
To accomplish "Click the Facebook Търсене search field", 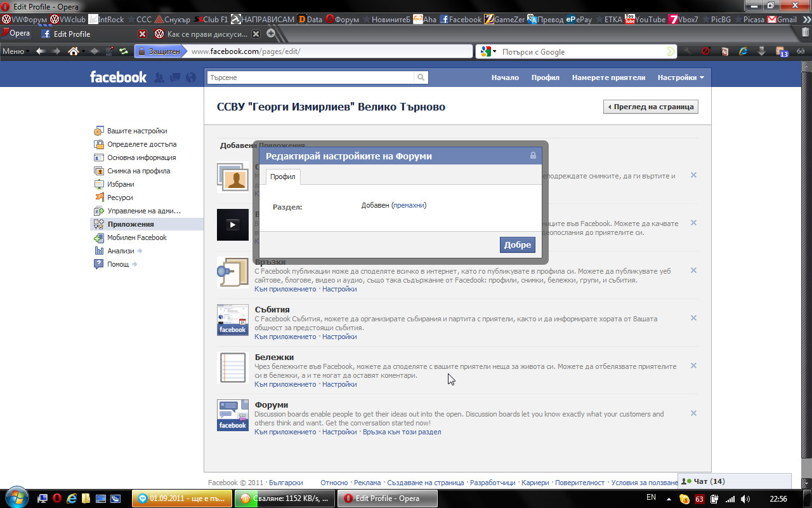I will click(311, 77).
